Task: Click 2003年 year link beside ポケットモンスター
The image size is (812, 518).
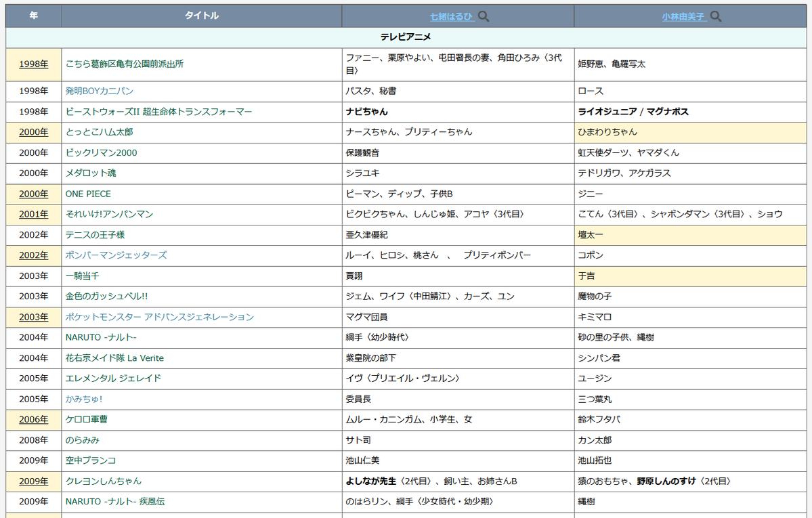Action: 34,316
